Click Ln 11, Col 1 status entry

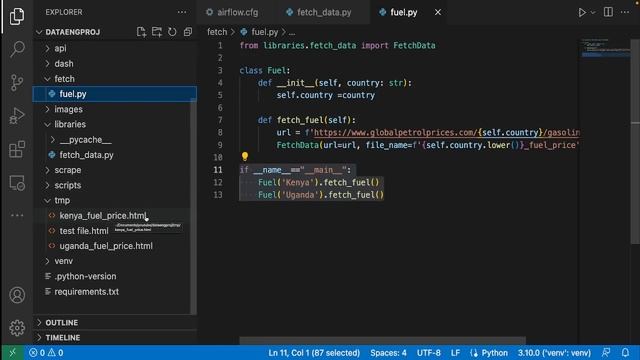pyautogui.click(x=314, y=353)
